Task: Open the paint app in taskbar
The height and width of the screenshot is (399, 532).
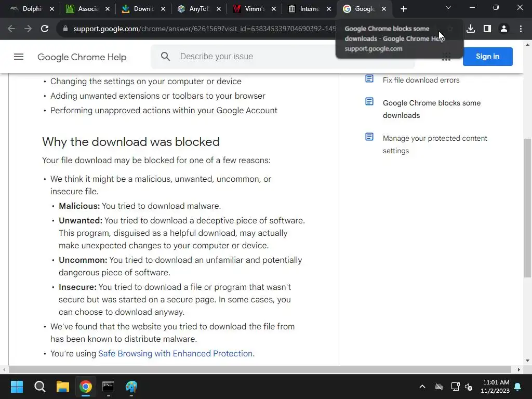Action: tap(131, 387)
